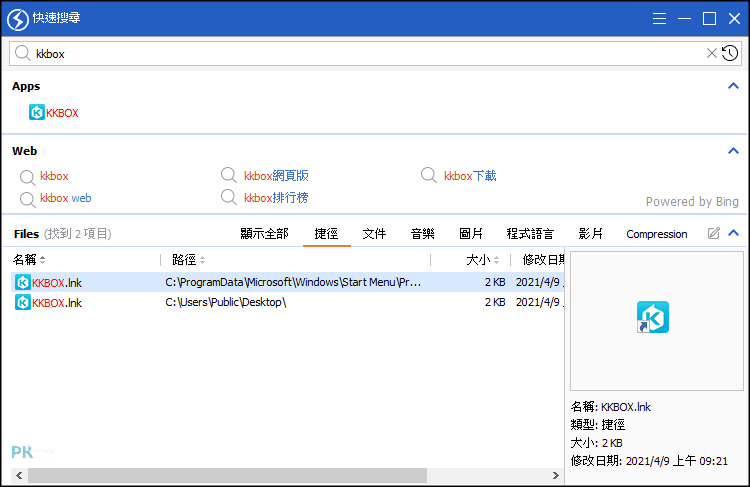Click magnifier icon beside kkbox網頁版
The image size is (750, 487).
(x=229, y=175)
